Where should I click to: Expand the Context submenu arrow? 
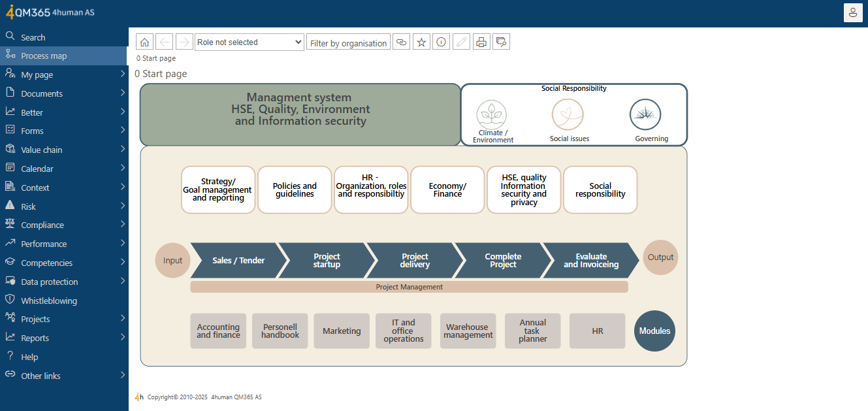point(123,188)
